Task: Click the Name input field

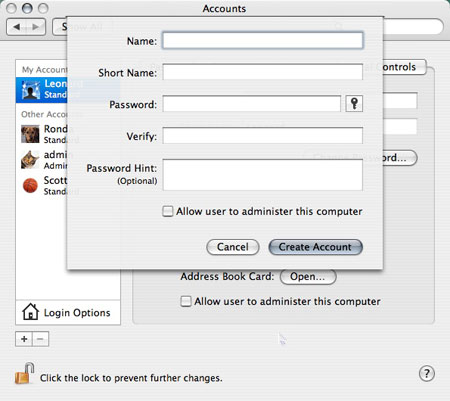Action: 263,41
